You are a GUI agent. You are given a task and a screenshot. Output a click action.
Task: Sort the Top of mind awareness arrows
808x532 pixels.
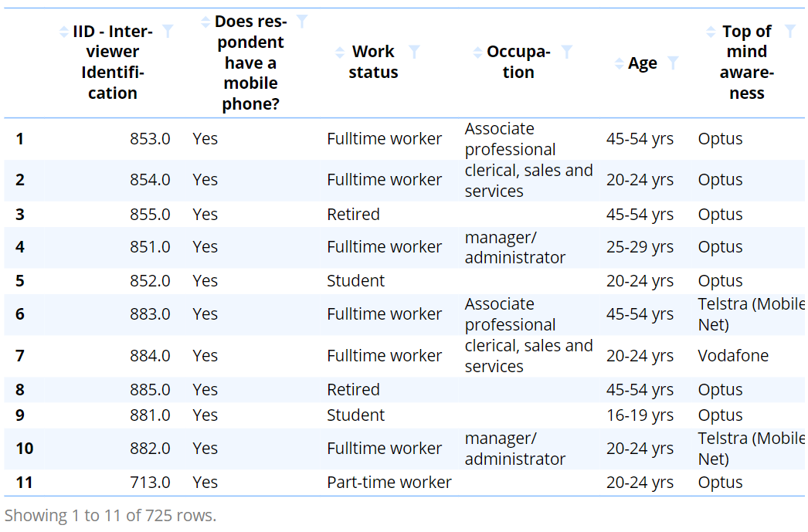711,32
